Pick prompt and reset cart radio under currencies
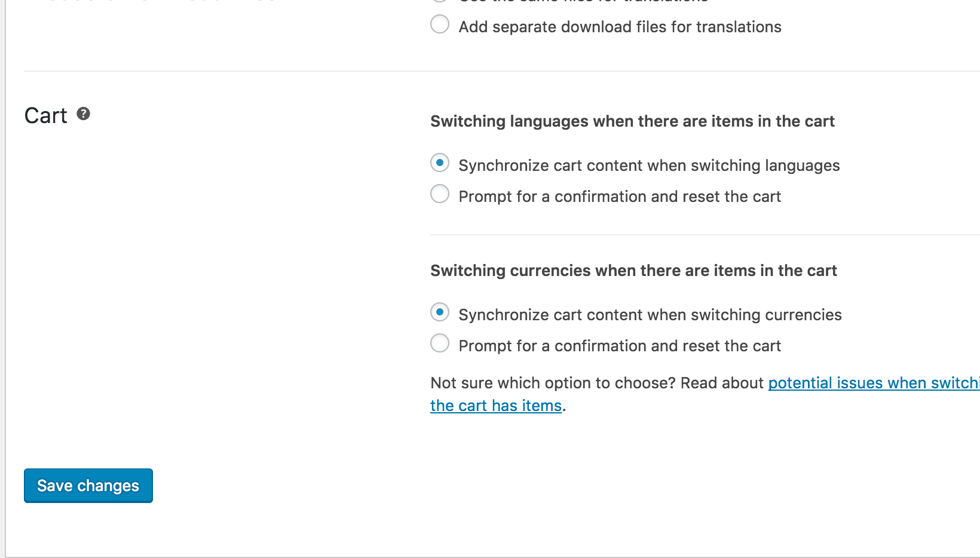This screenshot has height=558, width=980. 440,343
